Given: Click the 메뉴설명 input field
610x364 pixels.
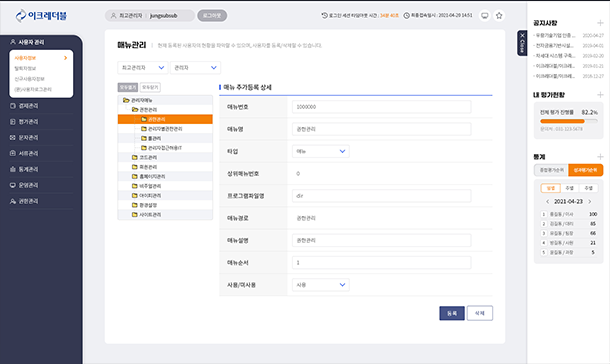Looking at the screenshot, I should point(382,240).
